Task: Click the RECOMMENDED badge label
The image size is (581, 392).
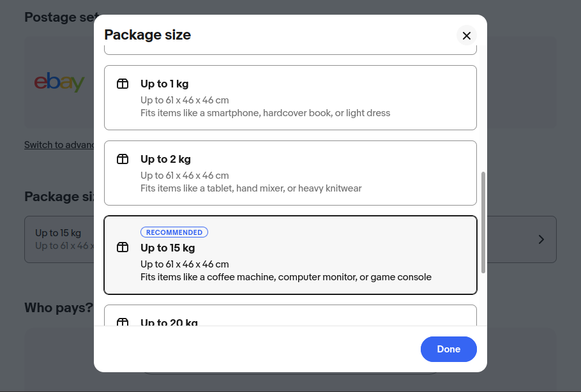Action: pyautogui.click(x=174, y=232)
